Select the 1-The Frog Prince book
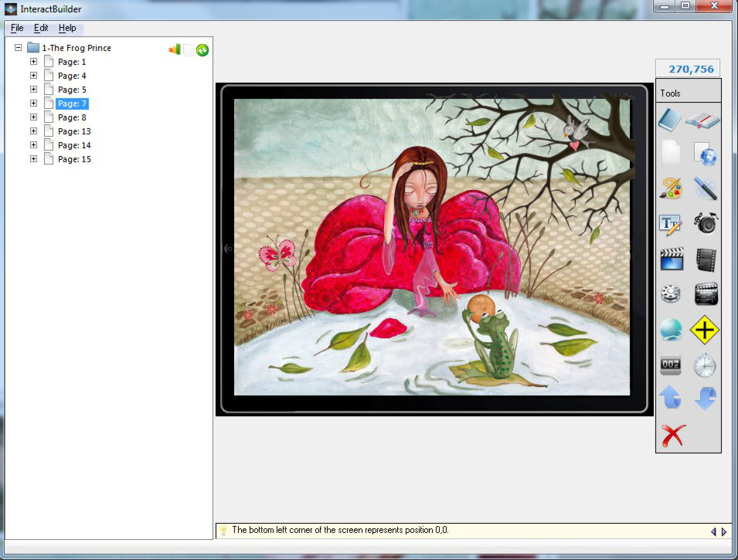 [77, 48]
